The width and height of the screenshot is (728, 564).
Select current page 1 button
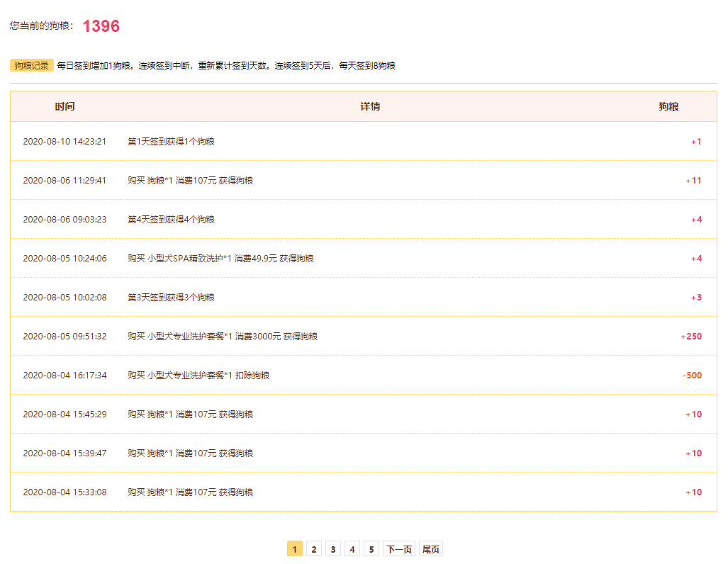point(295,548)
